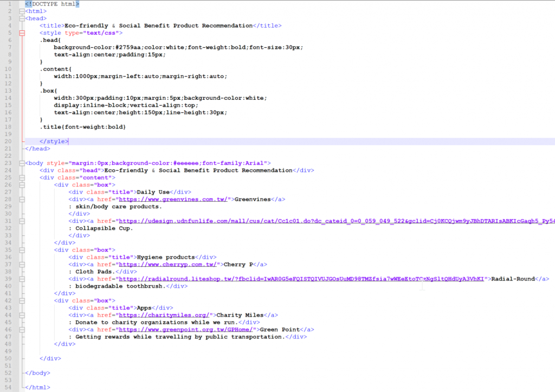Click the <!DOCTYPE html> declaration

[52, 4]
